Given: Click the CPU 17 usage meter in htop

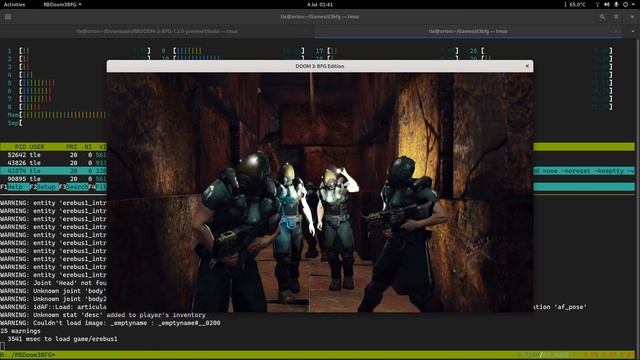Looking at the screenshot, I should pos(387,51).
